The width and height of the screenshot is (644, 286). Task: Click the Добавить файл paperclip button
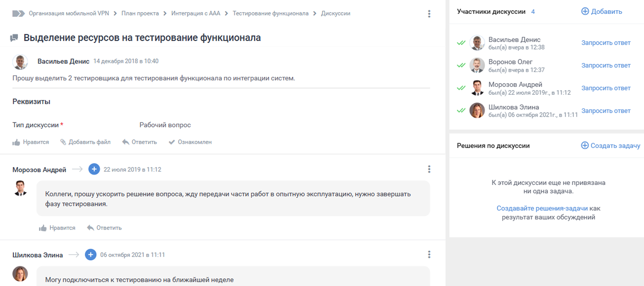point(85,142)
